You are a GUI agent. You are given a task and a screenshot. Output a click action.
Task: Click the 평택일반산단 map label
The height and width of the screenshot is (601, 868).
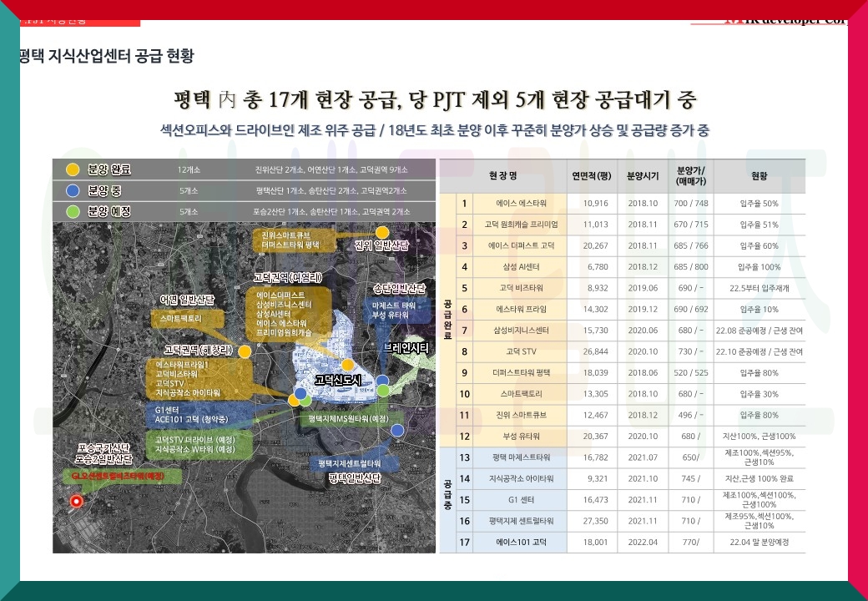(x=355, y=477)
